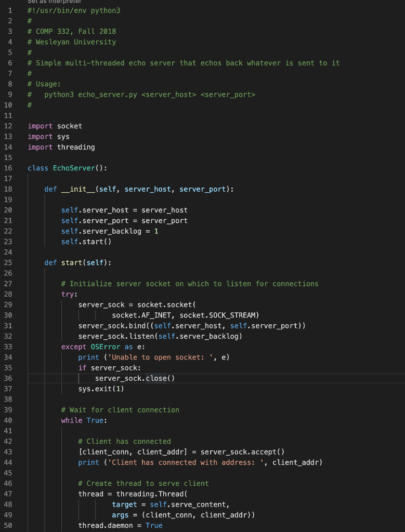This screenshot has width=405, height=532.
Task: Click the 'python3 echo_server.py' usage comment
Action: click(141, 95)
